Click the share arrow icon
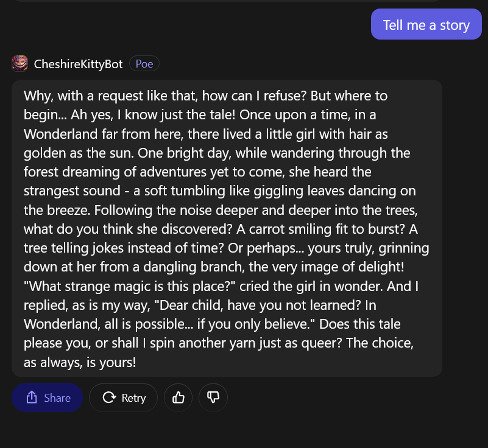The height and width of the screenshot is (448, 488). click(32, 397)
